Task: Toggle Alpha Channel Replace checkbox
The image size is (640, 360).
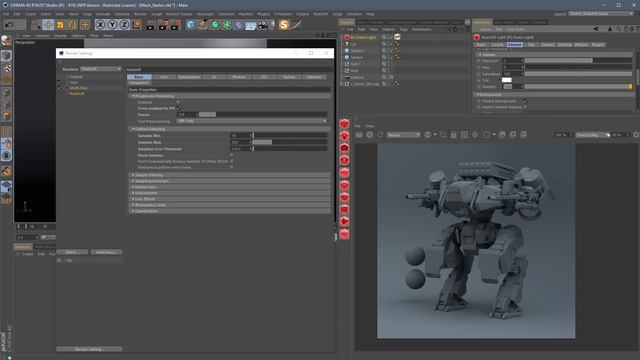Action: pyautogui.click(x=525, y=107)
